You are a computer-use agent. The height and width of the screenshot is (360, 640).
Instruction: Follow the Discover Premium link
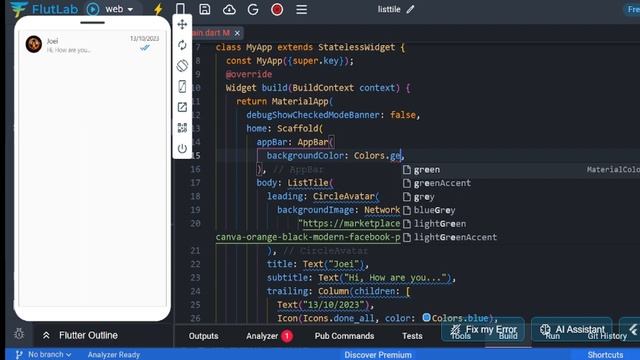[378, 355]
